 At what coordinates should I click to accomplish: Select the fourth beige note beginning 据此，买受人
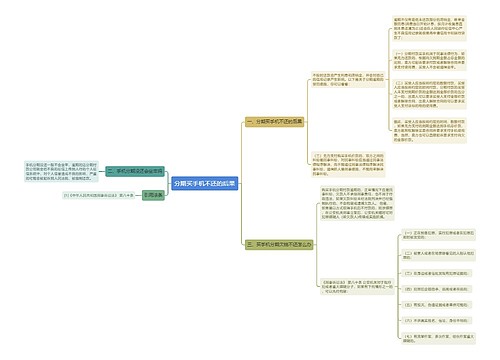(x=429, y=131)
